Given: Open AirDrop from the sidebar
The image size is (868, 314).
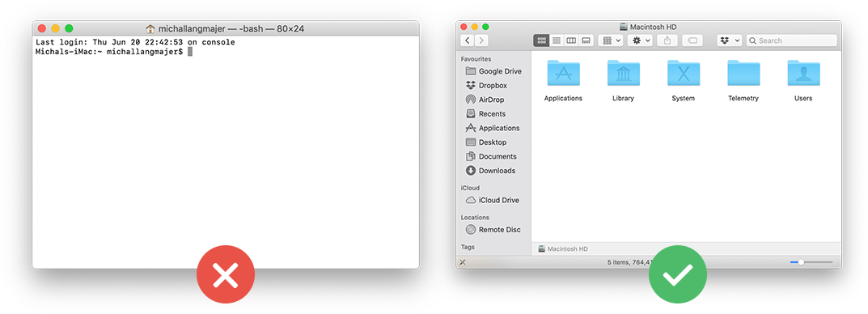Looking at the screenshot, I should pos(485,100).
